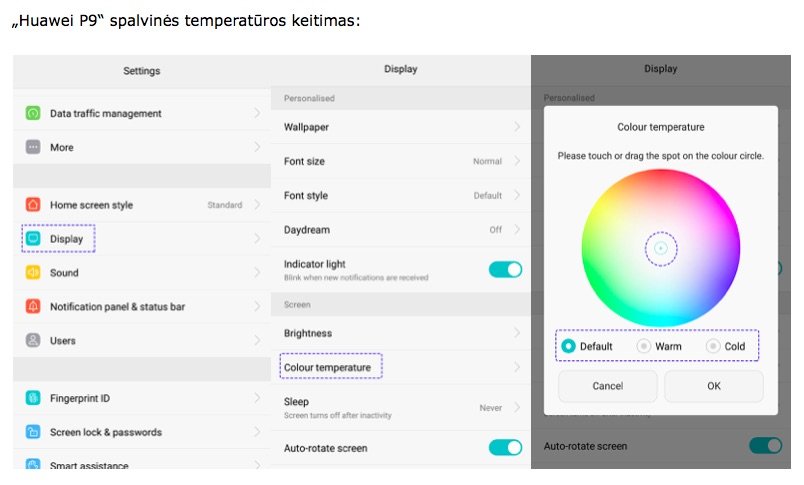The height and width of the screenshot is (485, 804).
Task: Tap the Users icon
Action: (33, 341)
